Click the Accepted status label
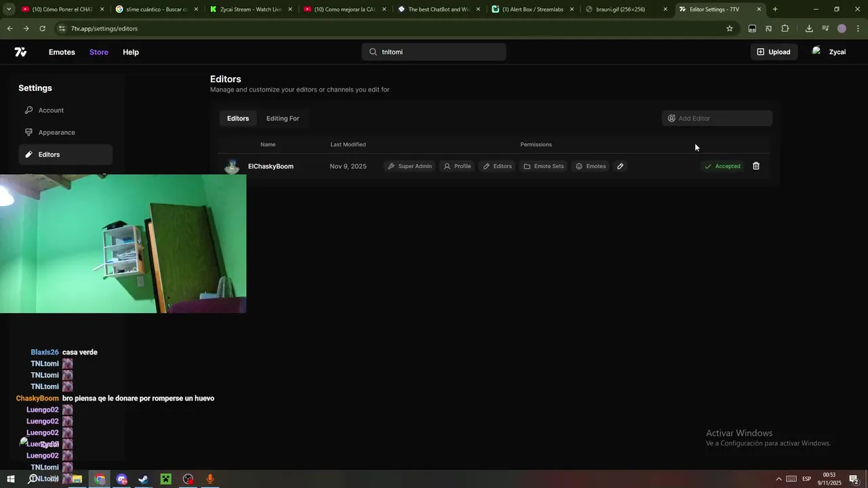 click(x=722, y=166)
